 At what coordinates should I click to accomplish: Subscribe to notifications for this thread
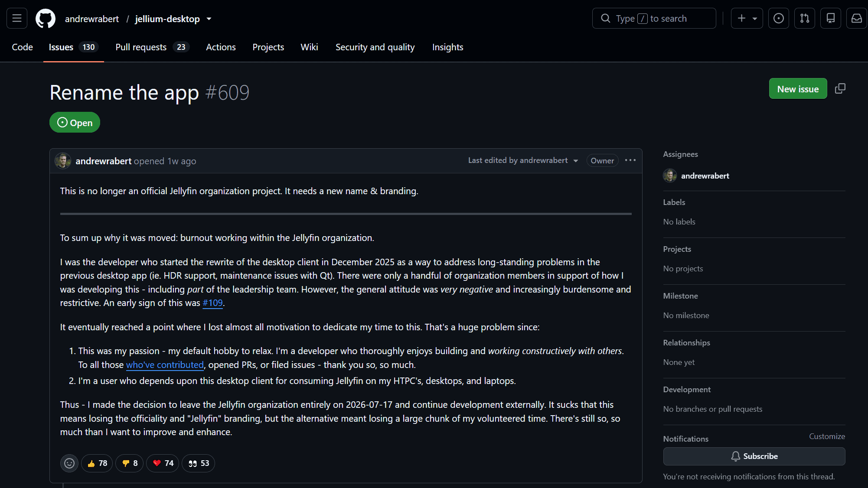click(754, 456)
